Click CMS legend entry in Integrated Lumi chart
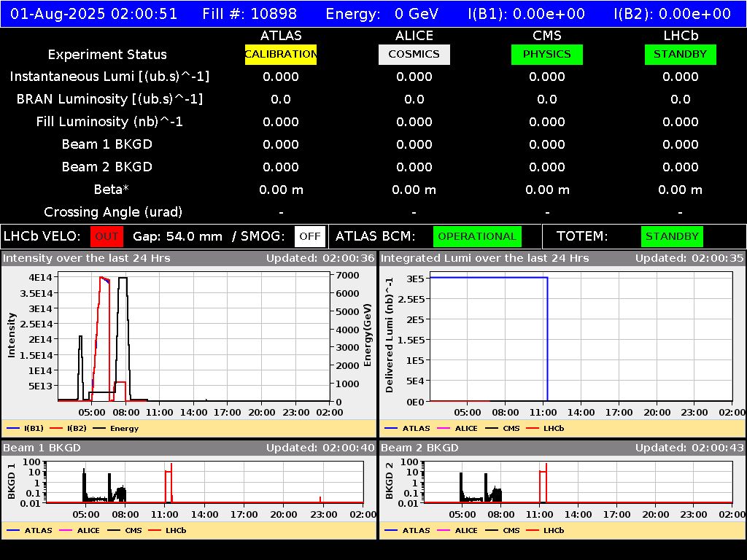 click(x=503, y=429)
